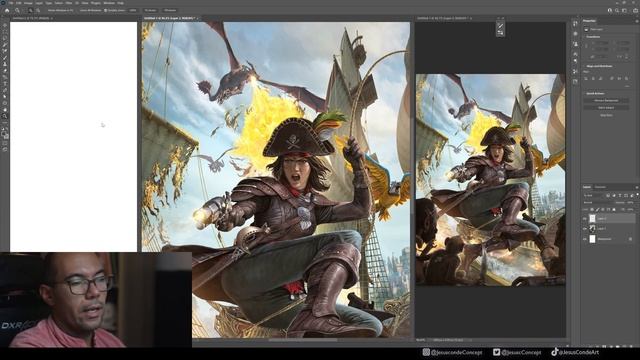The image size is (640, 360).
Task: Open the File menu
Action: [11, 3]
